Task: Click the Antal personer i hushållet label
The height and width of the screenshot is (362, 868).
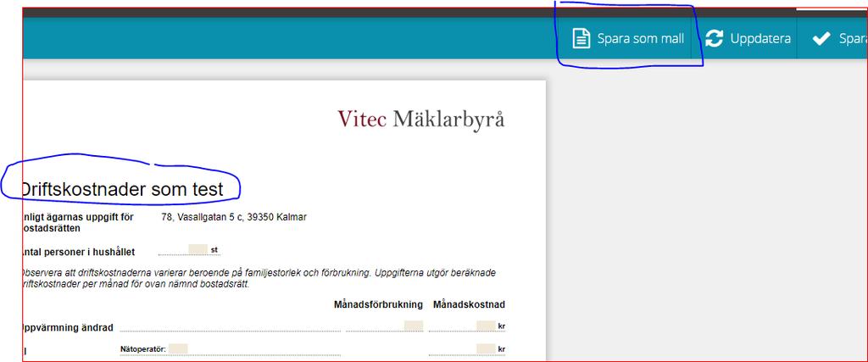Action: tap(77, 253)
